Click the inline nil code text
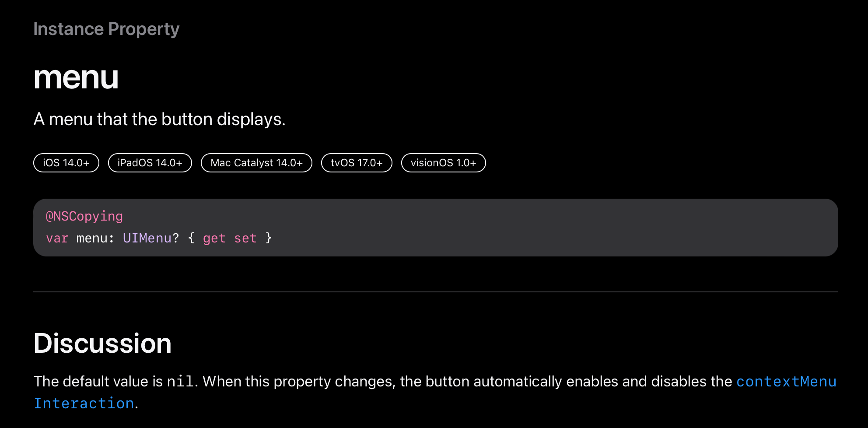Screen dimensions: 868x428 (180, 382)
